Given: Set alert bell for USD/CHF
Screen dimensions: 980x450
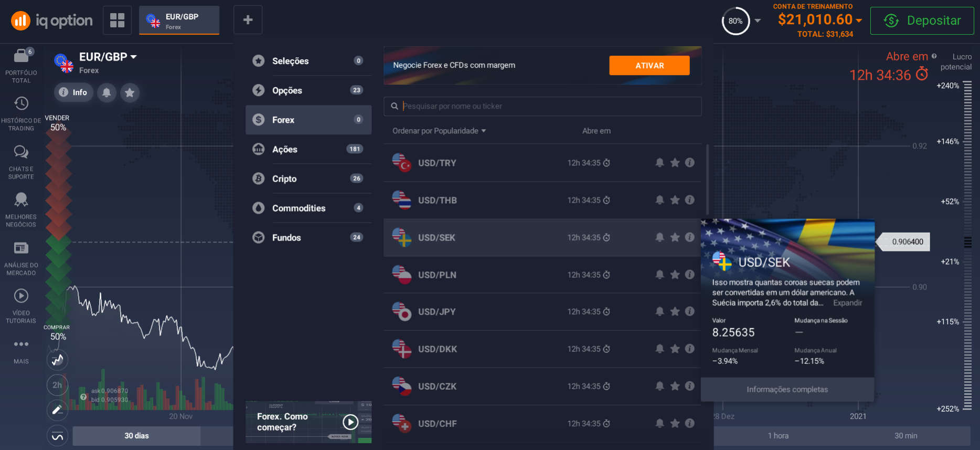Looking at the screenshot, I should (x=659, y=423).
